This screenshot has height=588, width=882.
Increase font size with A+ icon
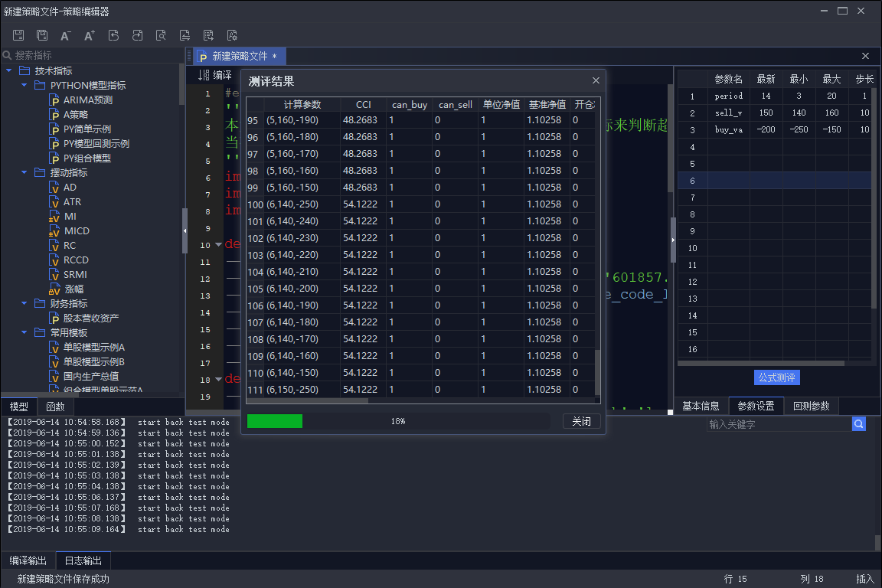click(x=90, y=35)
